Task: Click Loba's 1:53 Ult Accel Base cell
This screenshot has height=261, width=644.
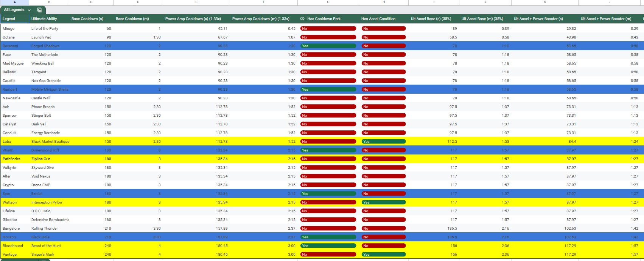Action: (x=485, y=141)
